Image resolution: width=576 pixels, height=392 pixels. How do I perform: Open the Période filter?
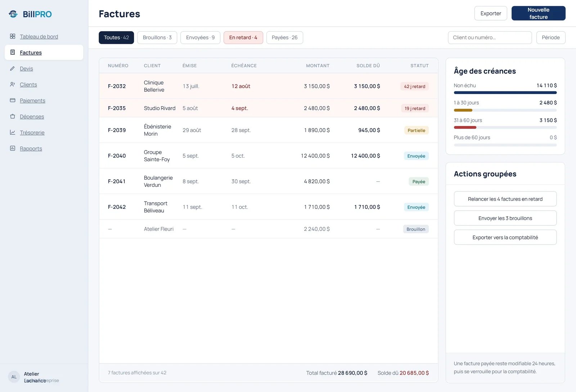pyautogui.click(x=551, y=37)
